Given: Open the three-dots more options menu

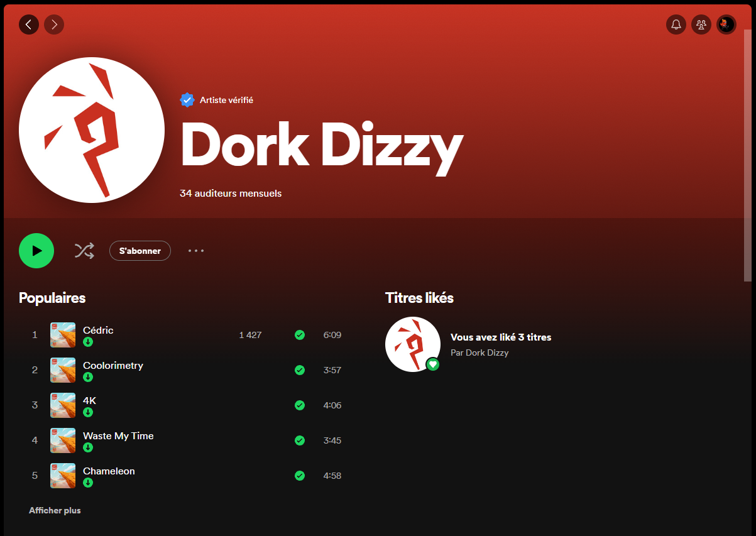Looking at the screenshot, I should pos(196,251).
